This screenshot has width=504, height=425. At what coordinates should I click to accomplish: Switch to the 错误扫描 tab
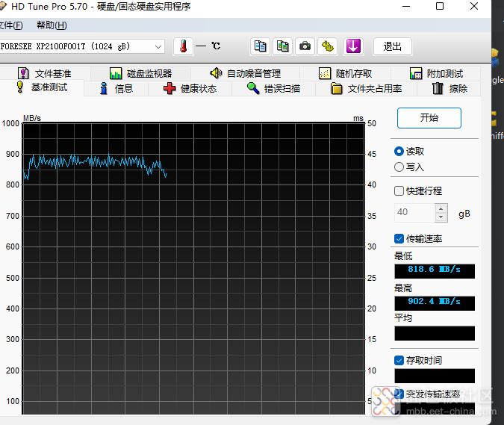tap(273, 88)
